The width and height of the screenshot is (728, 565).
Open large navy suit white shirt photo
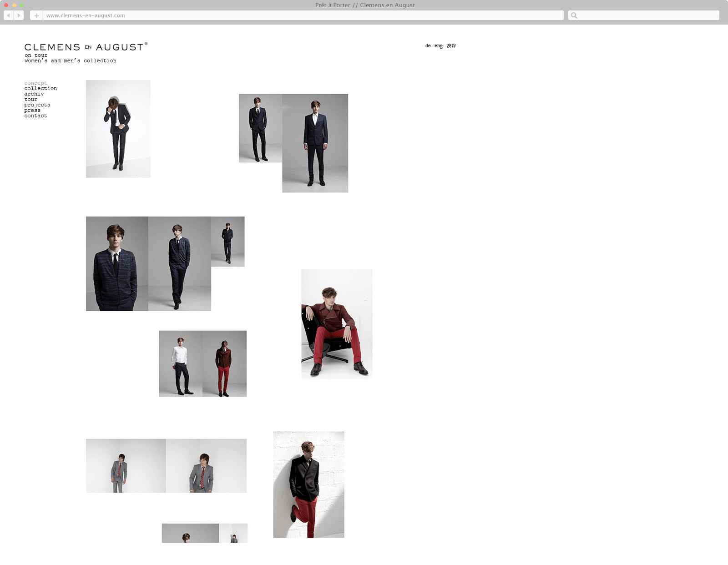315,143
